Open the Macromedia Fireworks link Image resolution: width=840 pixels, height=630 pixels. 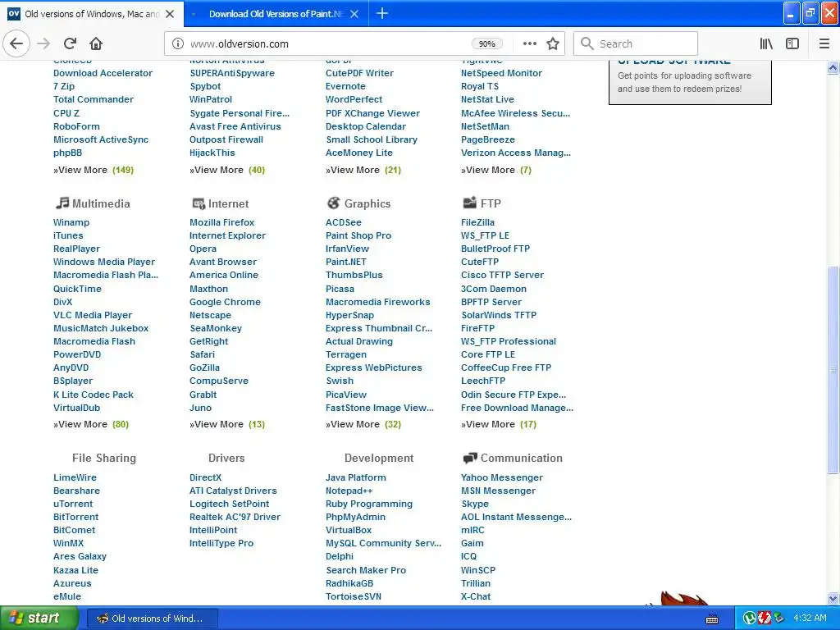pos(377,302)
